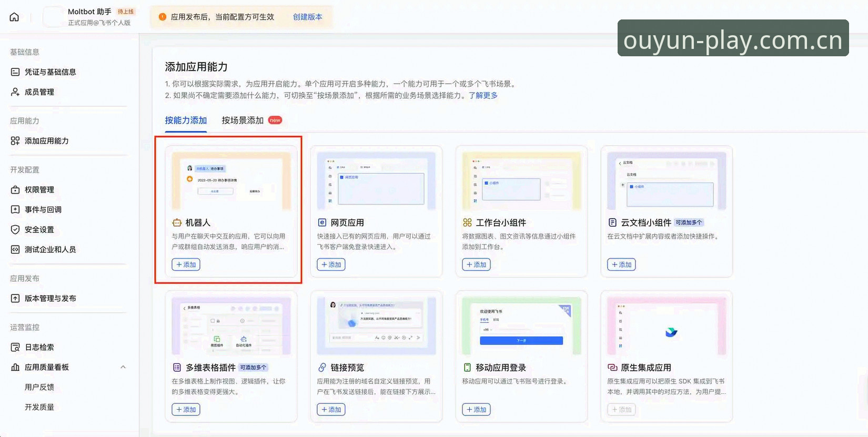Add the 链接预览 capability

tap(331, 410)
